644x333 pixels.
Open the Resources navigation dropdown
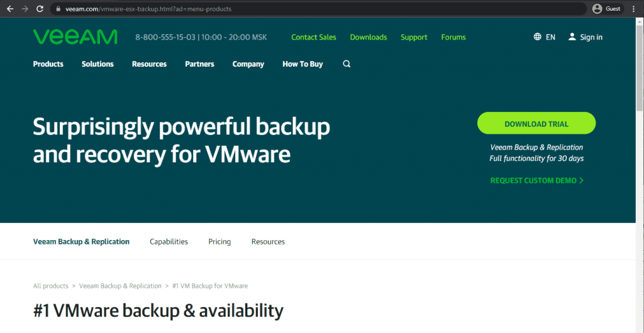pyautogui.click(x=149, y=64)
